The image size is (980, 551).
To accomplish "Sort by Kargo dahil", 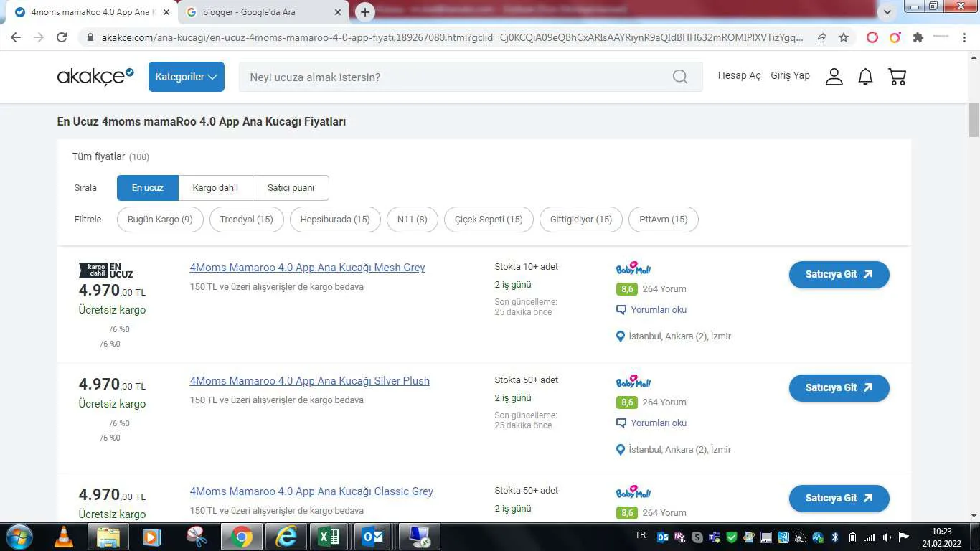I will click(x=215, y=188).
